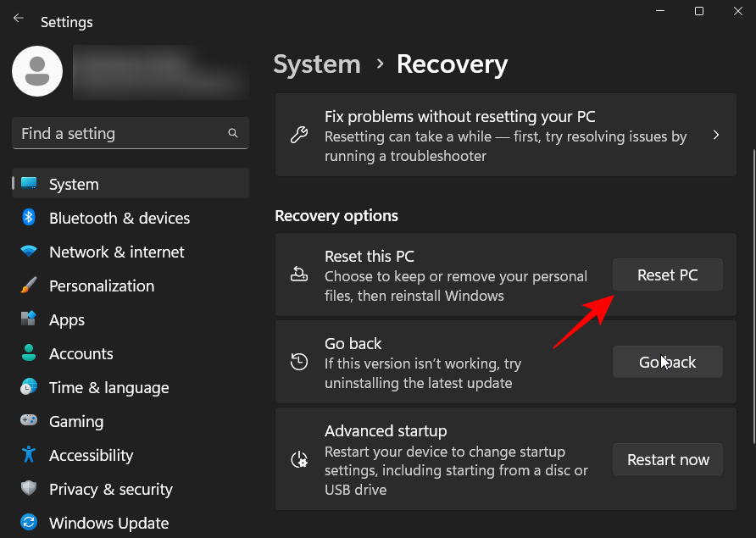Screen dimensions: 756x538
Task: Open Network & internet via its globe icon
Action: [x=28, y=252]
